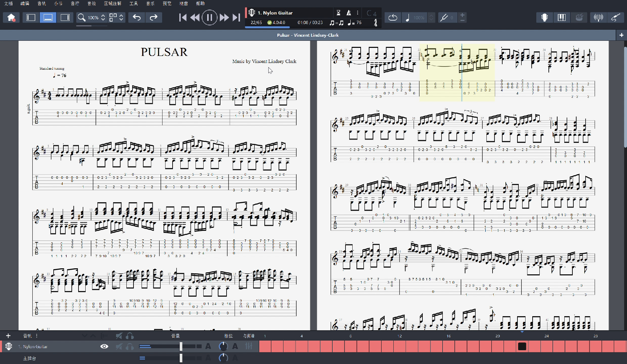The image size is (627, 364).
Task: Undo the last action
Action: pos(137,18)
